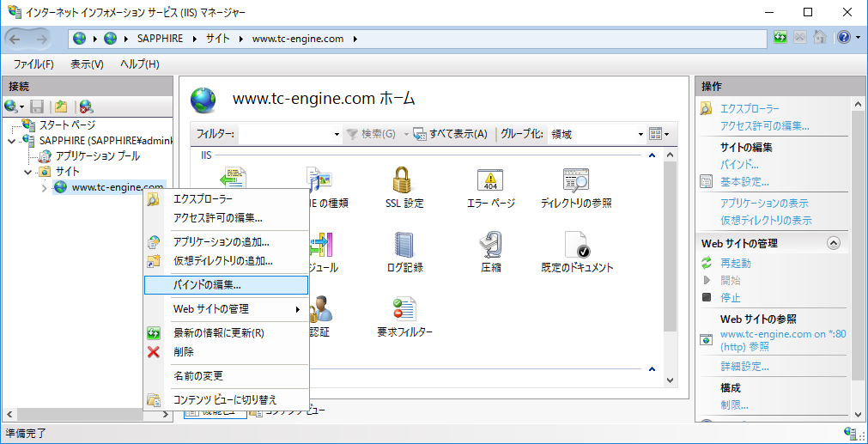Image resolution: width=868 pixels, height=444 pixels.
Task: Click 制限... link in 操作 pane
Action: click(x=734, y=404)
